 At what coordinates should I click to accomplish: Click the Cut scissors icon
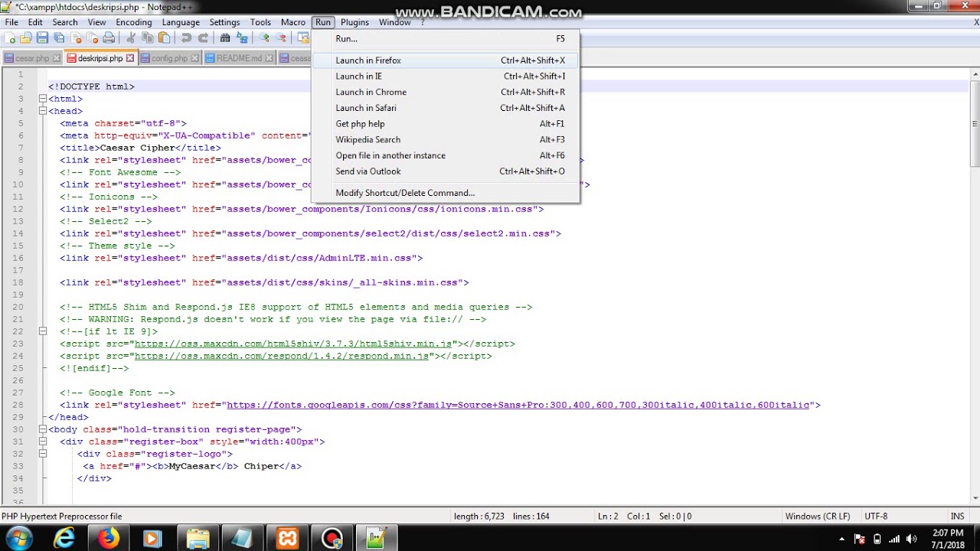coord(131,38)
